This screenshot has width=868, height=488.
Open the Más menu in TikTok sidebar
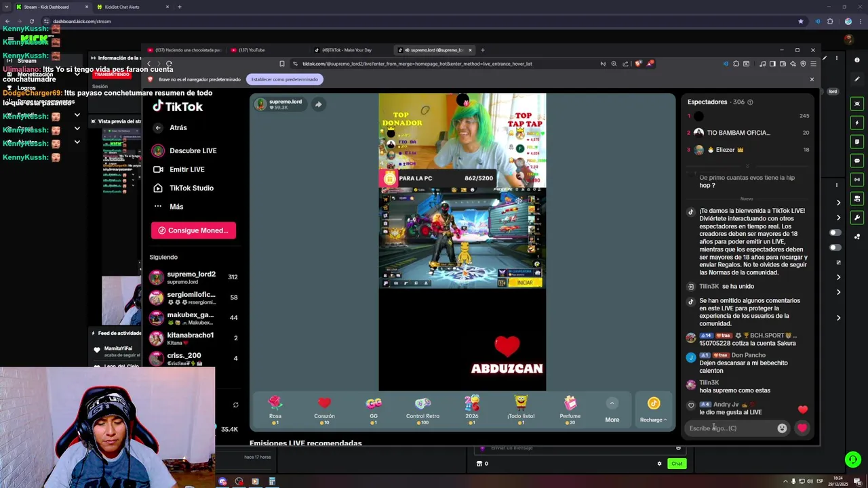(168, 207)
